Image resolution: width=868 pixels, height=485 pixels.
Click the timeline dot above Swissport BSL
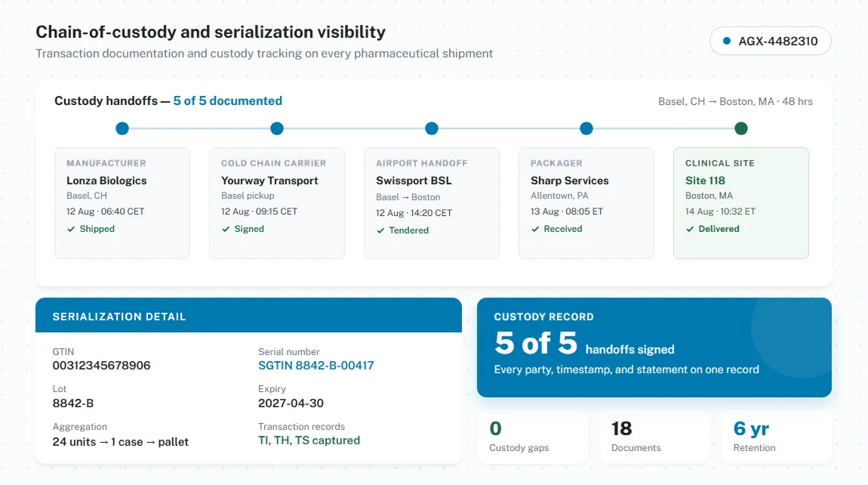(x=432, y=128)
